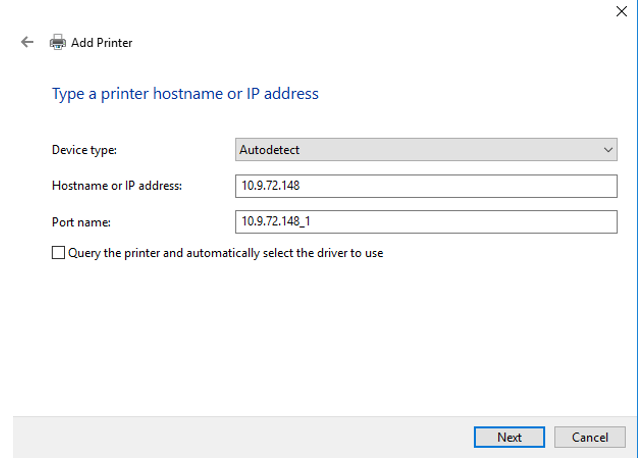
Task: Close the Add Printer dialog window
Action: click(x=620, y=11)
